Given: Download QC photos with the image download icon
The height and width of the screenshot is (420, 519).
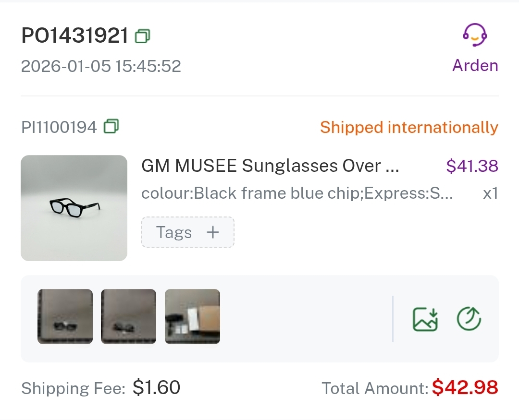Looking at the screenshot, I should [x=425, y=319].
